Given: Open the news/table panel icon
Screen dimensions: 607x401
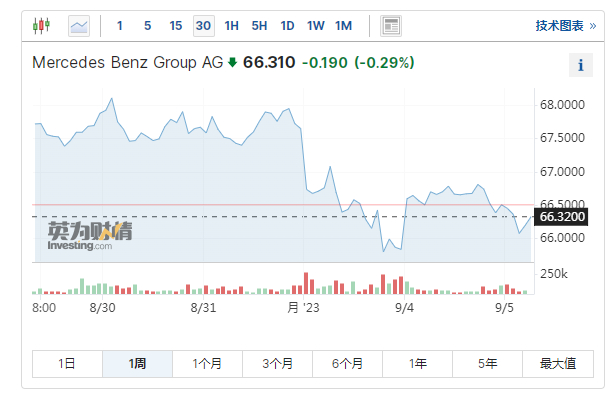Looking at the screenshot, I should coord(391,25).
